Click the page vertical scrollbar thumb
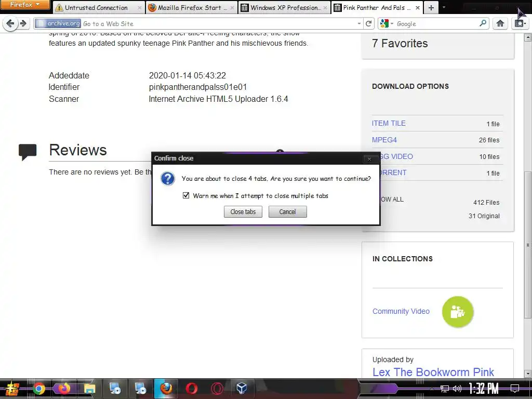Screen dimensions: 532x399 coord(528,245)
